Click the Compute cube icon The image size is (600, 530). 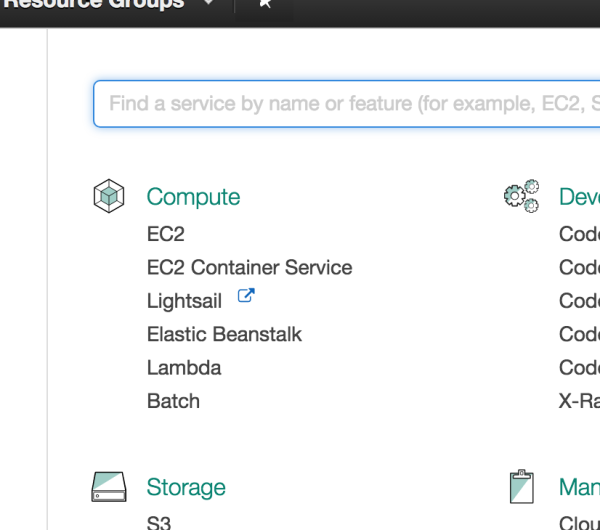coord(108,196)
